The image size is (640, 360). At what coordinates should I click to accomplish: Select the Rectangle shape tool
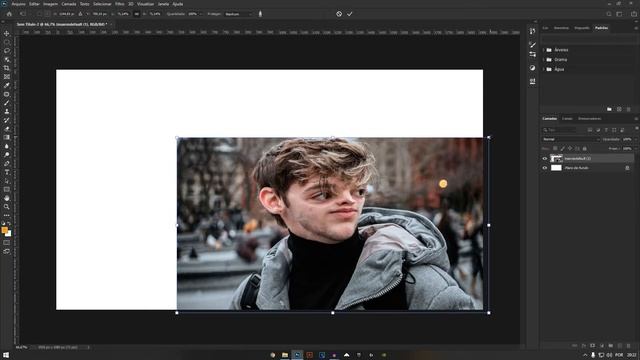(7, 189)
